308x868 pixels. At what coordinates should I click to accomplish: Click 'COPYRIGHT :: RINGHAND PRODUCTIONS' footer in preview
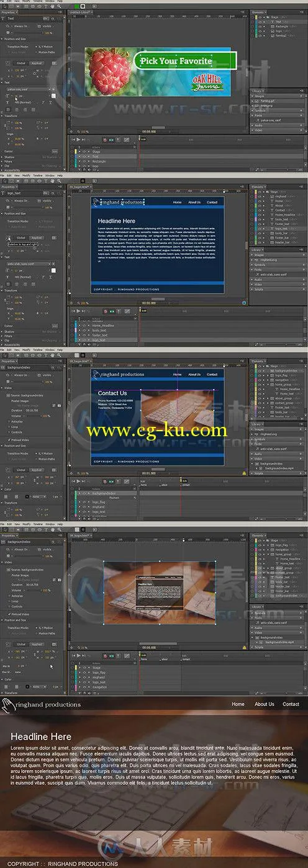[x=62, y=863]
